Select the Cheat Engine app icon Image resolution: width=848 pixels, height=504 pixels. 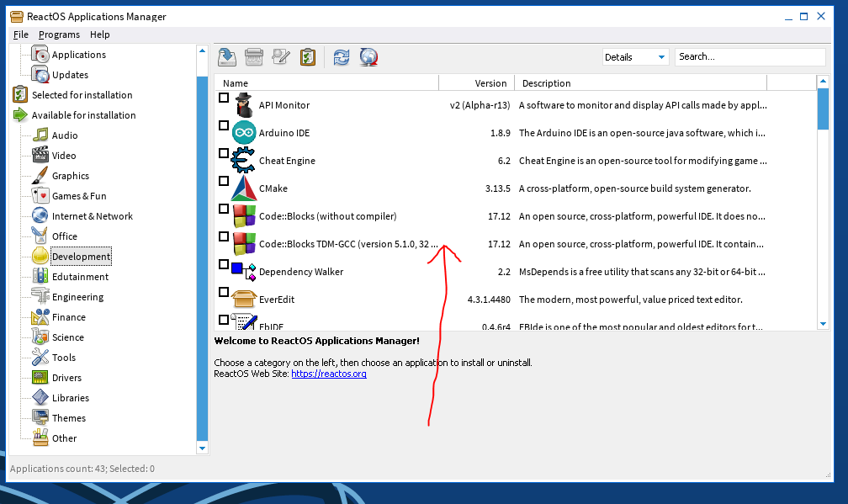point(243,160)
